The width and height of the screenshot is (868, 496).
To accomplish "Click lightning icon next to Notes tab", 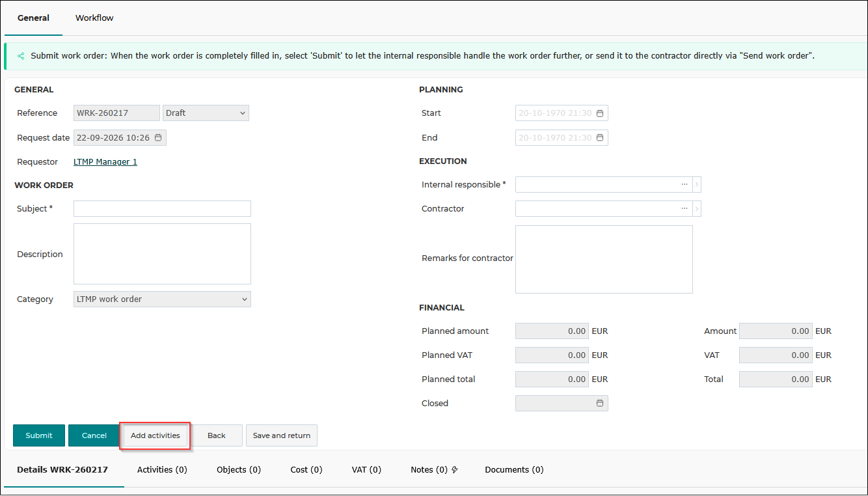I will 455,469.
